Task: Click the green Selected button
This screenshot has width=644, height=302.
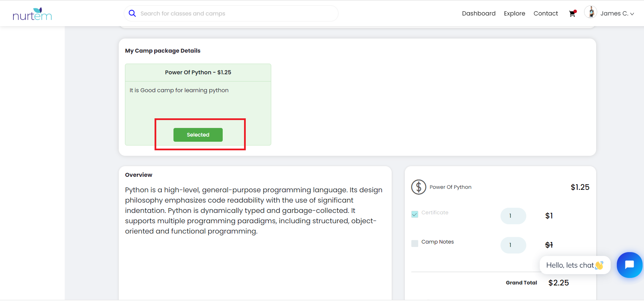Action: (198, 135)
